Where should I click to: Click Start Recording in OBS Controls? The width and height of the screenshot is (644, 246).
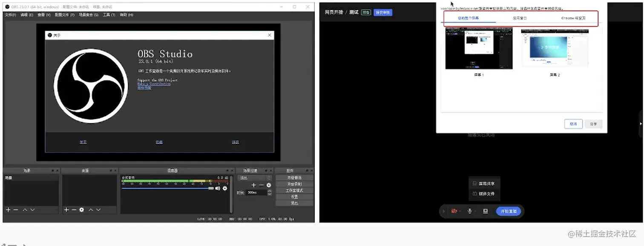click(x=294, y=184)
